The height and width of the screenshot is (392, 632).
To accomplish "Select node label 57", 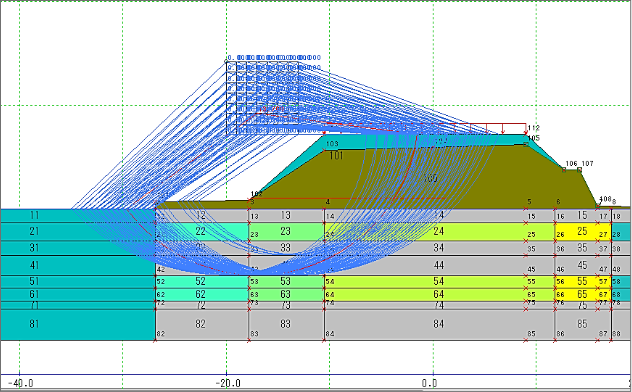I will point(603,282).
